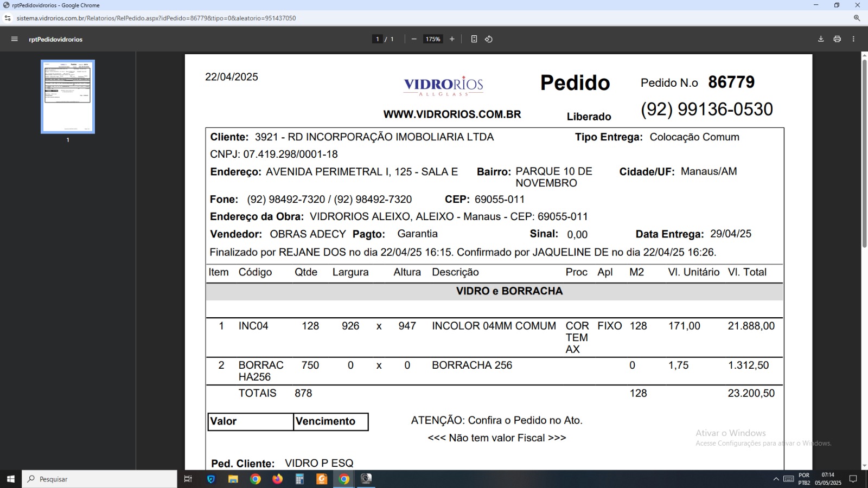Click the INCOLOR 04MM COMUM description
Image resolution: width=868 pixels, height=488 pixels.
click(x=494, y=326)
